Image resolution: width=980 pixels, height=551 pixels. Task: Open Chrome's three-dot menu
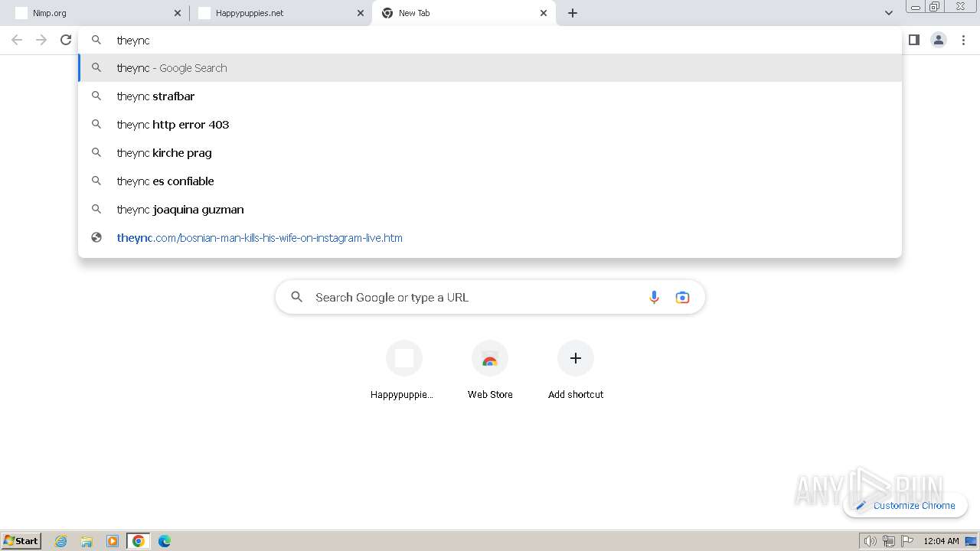963,40
